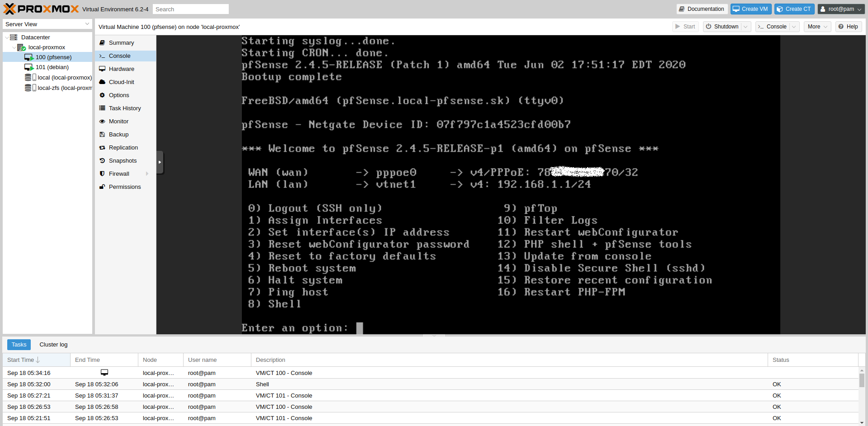
Task: Sort by the Status column header
Action: pos(813,360)
